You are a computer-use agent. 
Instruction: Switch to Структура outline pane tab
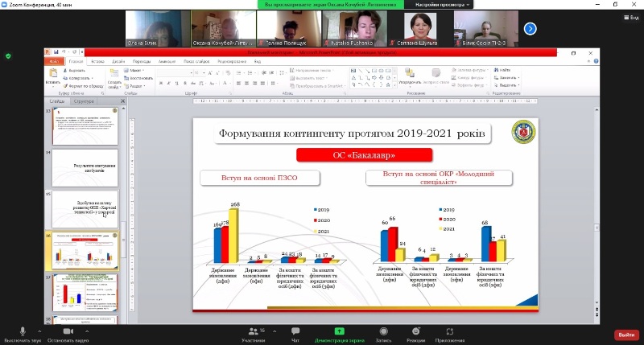84,101
